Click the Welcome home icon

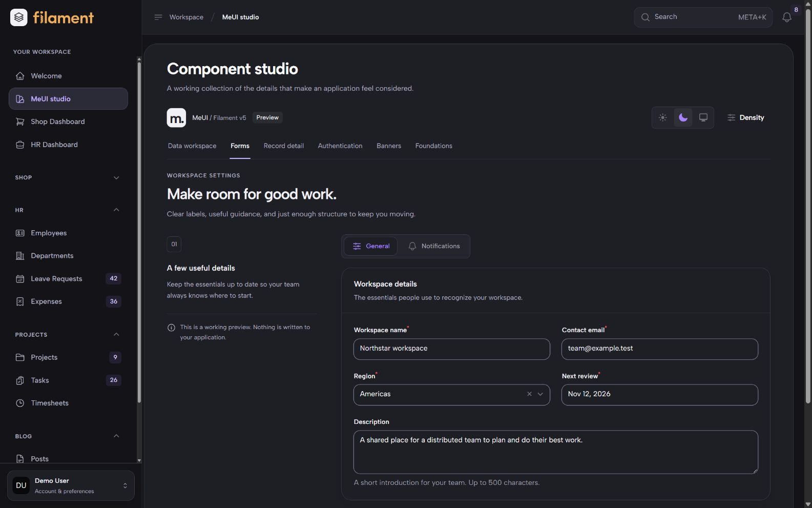click(20, 76)
